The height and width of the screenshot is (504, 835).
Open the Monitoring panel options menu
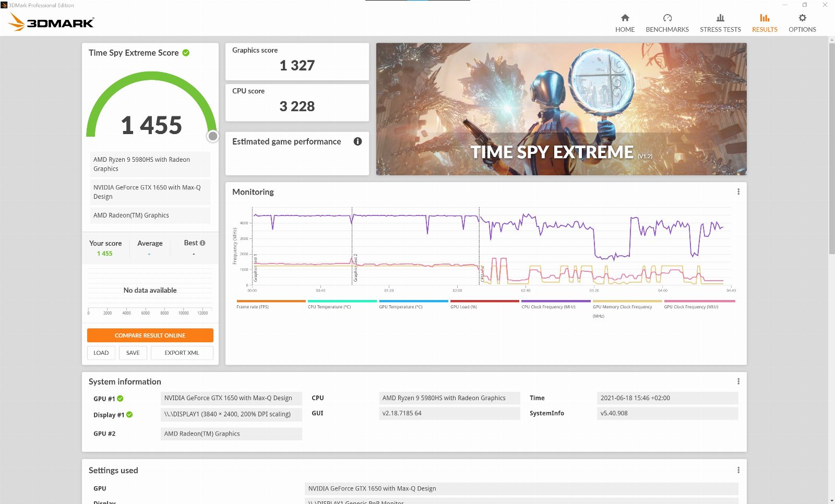pos(738,191)
